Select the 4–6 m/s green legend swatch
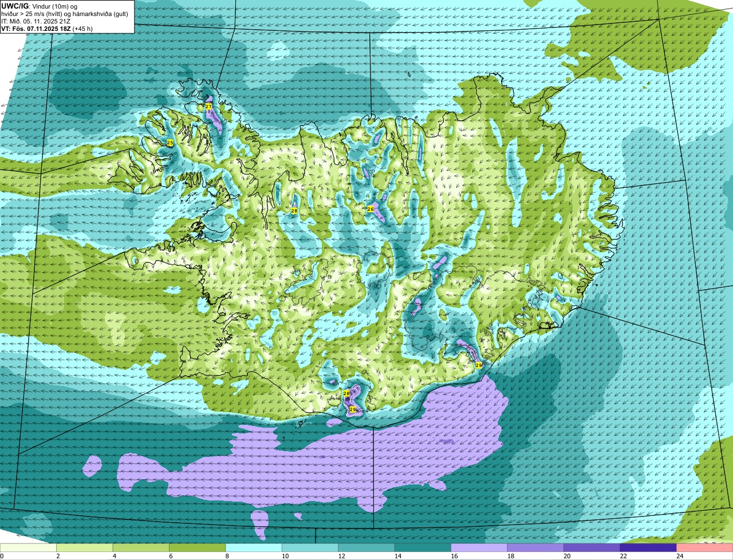 coord(141,547)
